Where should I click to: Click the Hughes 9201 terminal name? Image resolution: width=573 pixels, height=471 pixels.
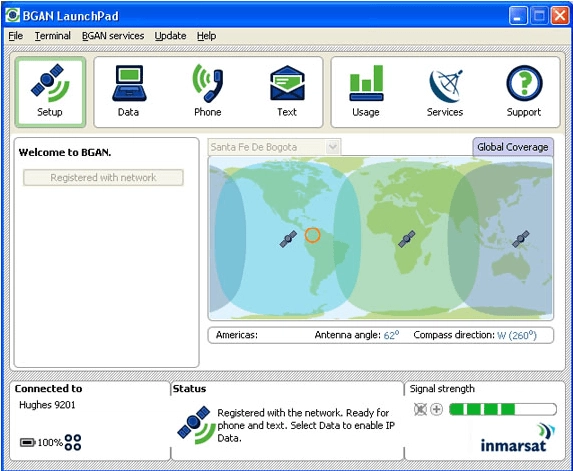(47, 405)
